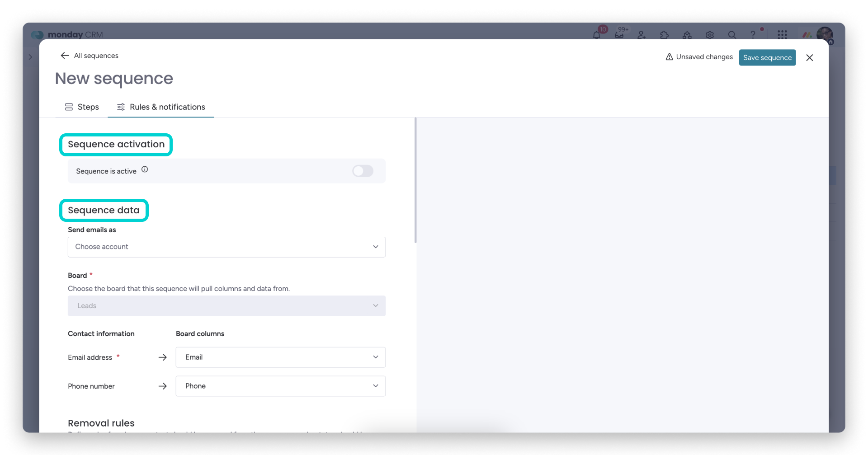Image resolution: width=868 pixels, height=455 pixels.
Task: Open the product switcher grid icon
Action: pyautogui.click(x=783, y=35)
